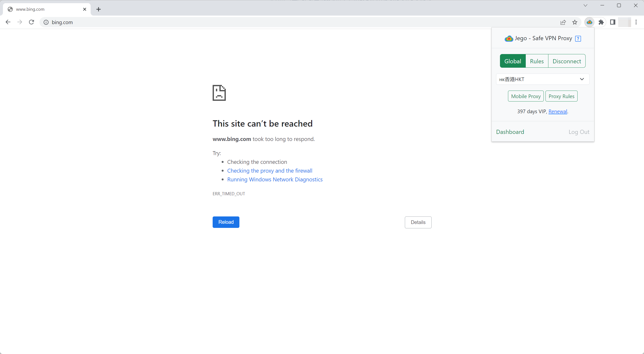644x354 pixels.
Task: Close the www.bing.com tab
Action: 85,9
